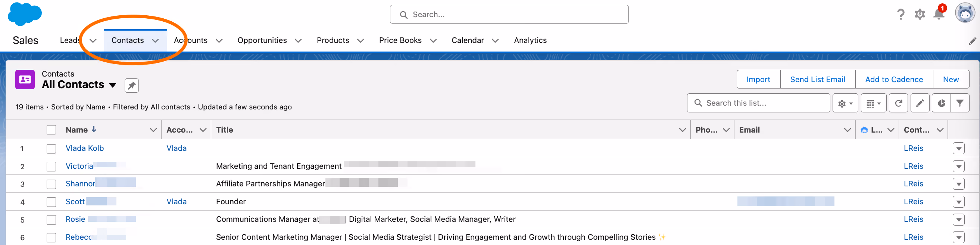
Task: Tick the select-all checkbox in header
Action: (x=52, y=130)
